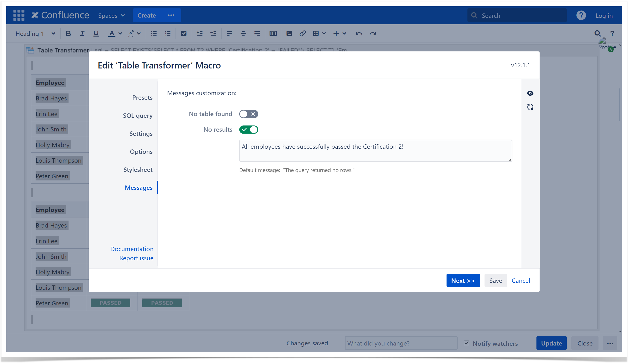The height and width of the screenshot is (364, 630).
Task: Open the Heading 1 paragraph style dropdown
Action: [x=35, y=33]
